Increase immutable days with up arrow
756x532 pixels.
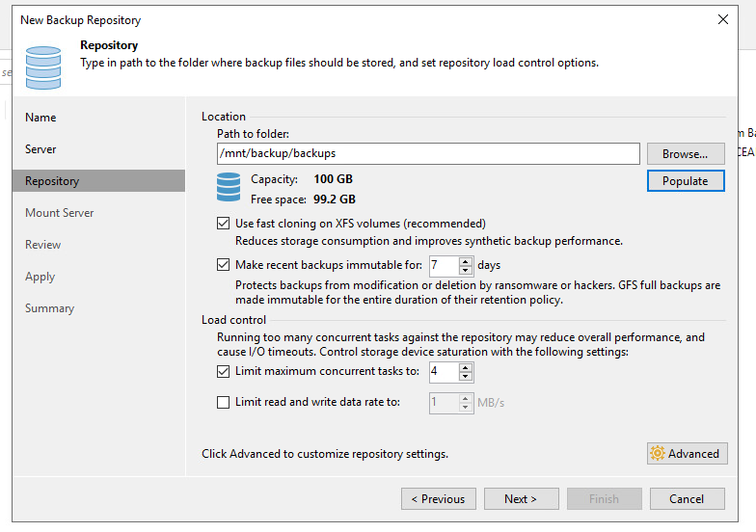pyautogui.click(x=466, y=260)
